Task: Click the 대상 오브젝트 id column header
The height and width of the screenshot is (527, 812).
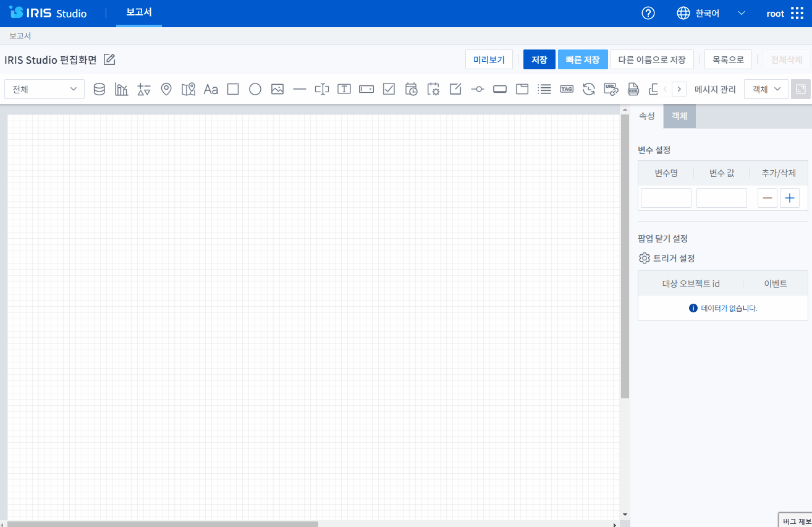Action: tap(691, 284)
